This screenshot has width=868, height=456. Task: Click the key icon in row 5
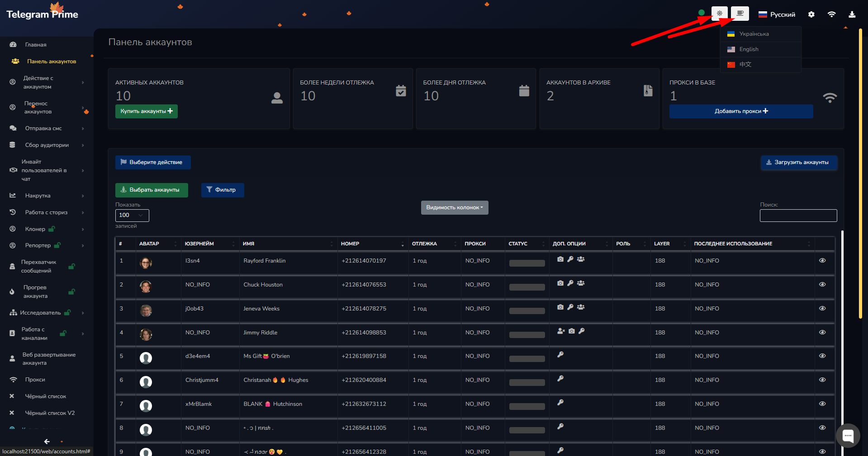[x=560, y=355]
